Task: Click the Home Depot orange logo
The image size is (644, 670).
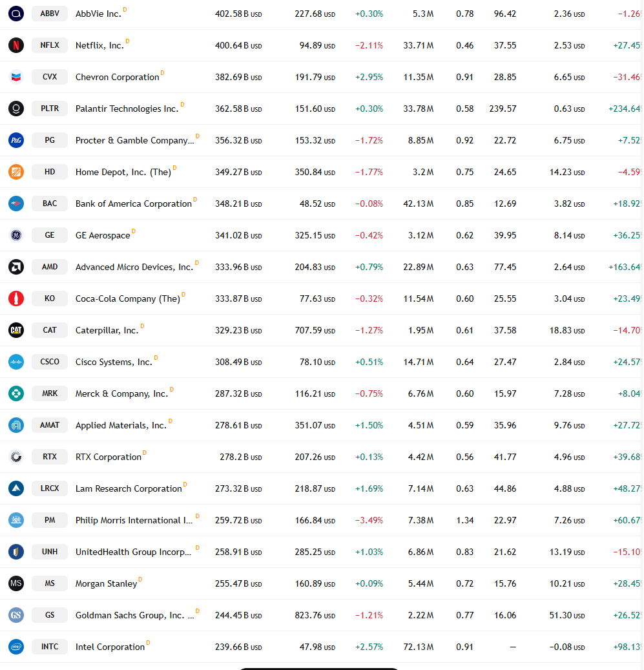Action: (16, 172)
